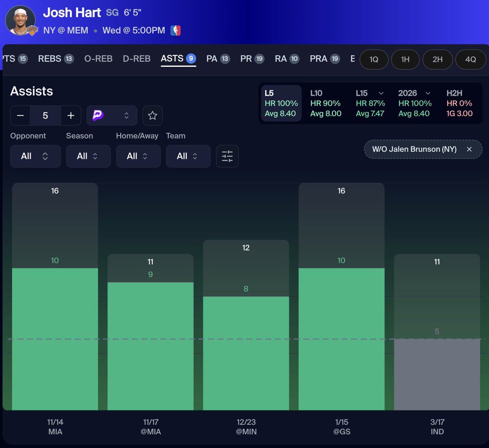The image size is (489, 448).
Task: Click the Assists section heading
Action: click(32, 91)
